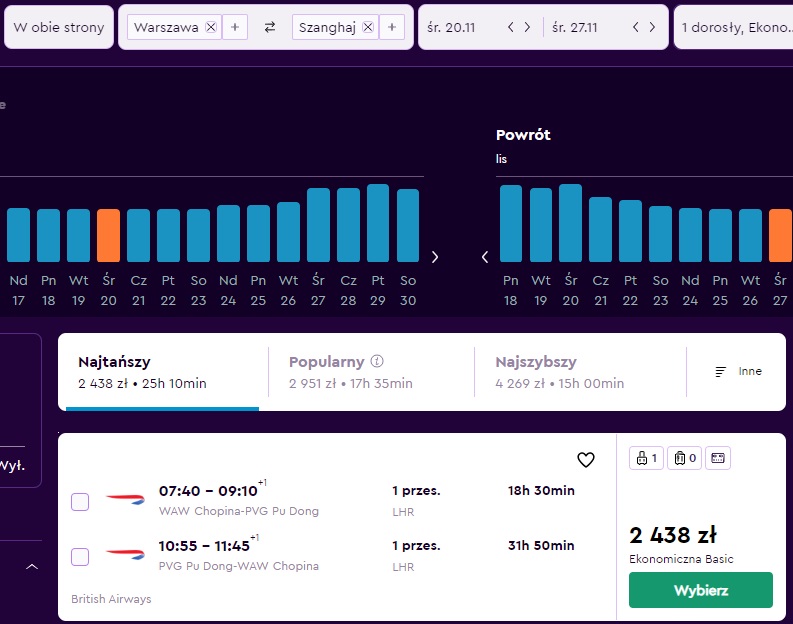Screen dimensions: 793x624
Task: Click the checked baggage allowance icon
Action: pos(684,458)
